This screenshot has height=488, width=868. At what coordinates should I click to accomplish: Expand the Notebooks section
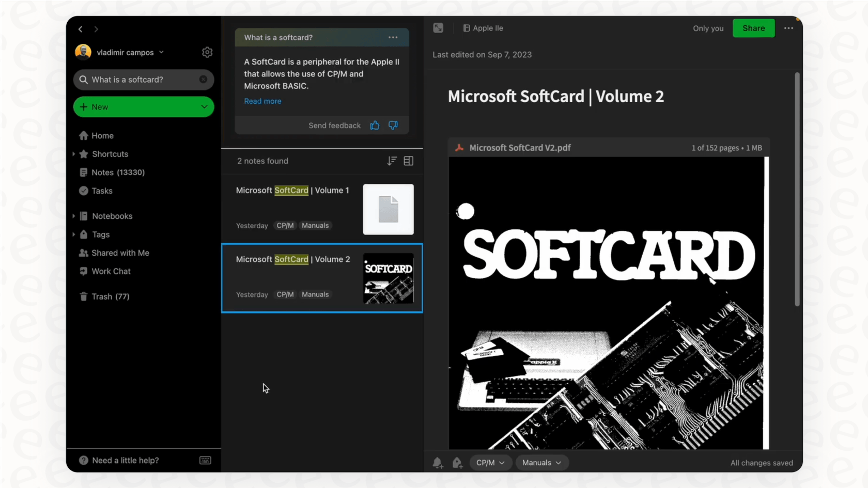coord(74,216)
